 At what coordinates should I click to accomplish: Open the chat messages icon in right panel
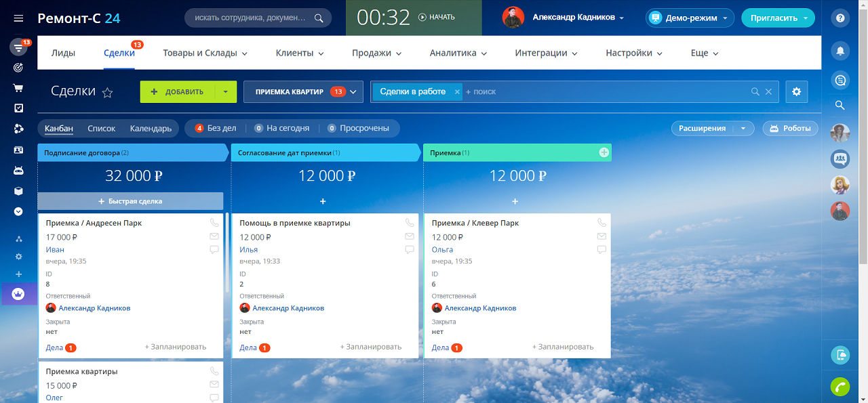pos(840,81)
